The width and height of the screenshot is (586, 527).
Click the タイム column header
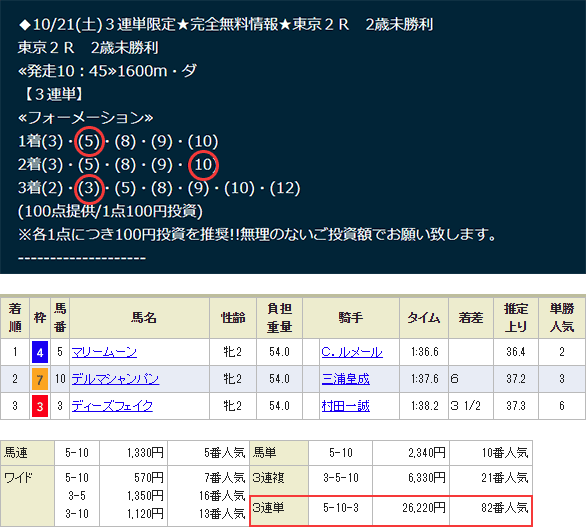pyautogui.click(x=424, y=318)
